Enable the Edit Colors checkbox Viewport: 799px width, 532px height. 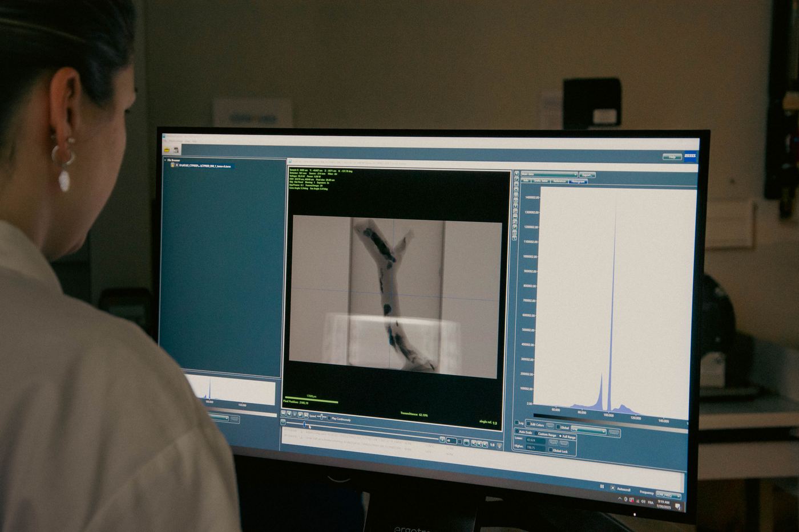coord(528,424)
